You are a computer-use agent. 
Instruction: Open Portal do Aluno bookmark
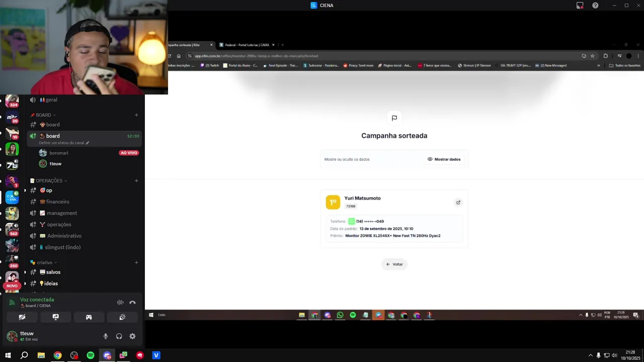point(240,65)
